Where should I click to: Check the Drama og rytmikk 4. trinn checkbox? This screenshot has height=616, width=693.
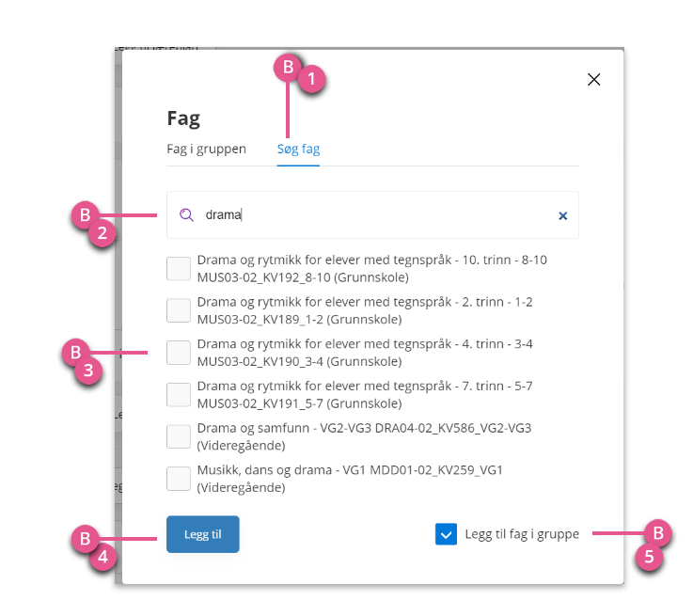click(179, 352)
